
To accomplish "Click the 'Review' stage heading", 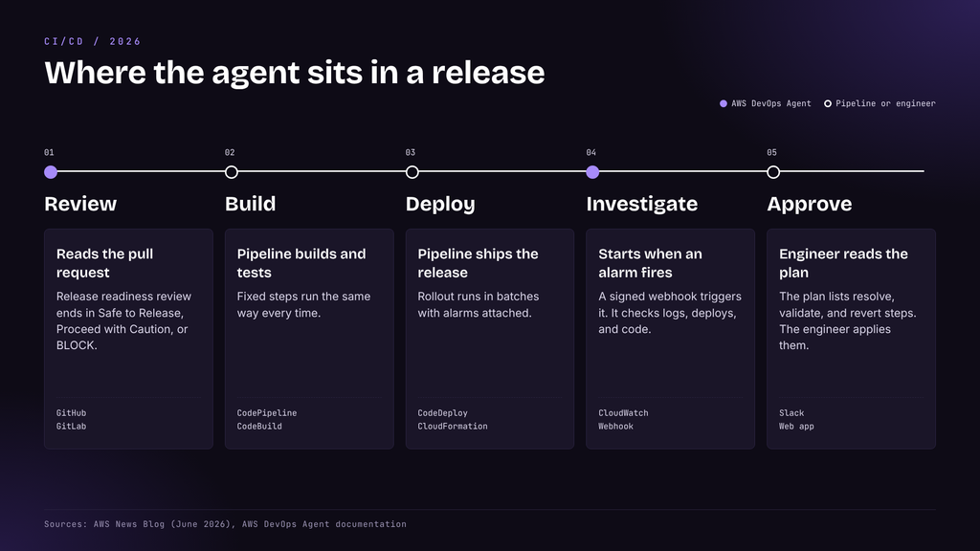I will pos(80,204).
